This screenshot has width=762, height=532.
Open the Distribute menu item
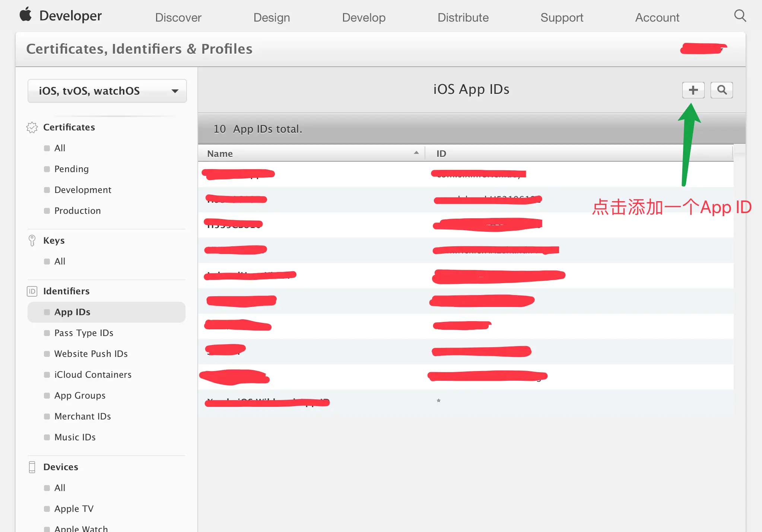[463, 18]
